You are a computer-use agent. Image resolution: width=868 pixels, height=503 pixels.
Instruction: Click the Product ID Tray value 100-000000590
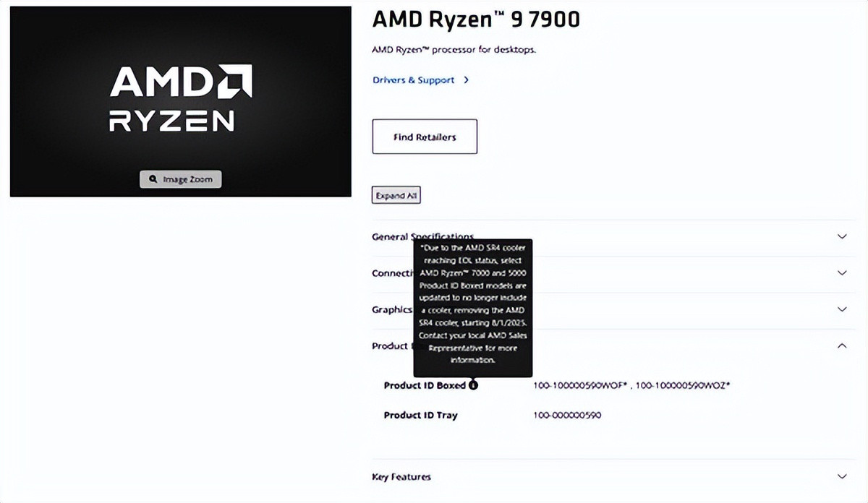567,415
